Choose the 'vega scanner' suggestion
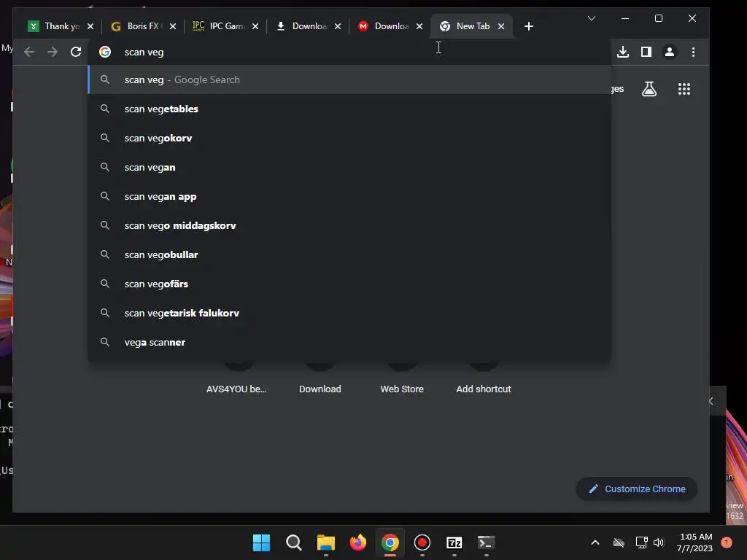The width and height of the screenshot is (747, 560). pyautogui.click(x=349, y=342)
